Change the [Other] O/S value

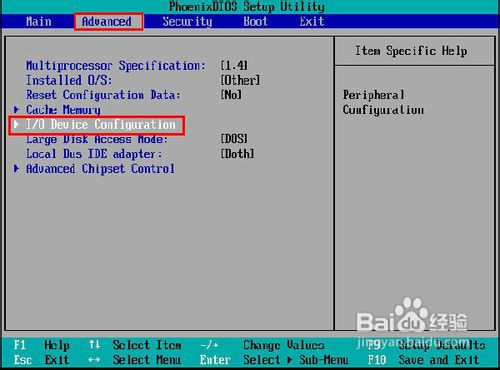coord(240,80)
